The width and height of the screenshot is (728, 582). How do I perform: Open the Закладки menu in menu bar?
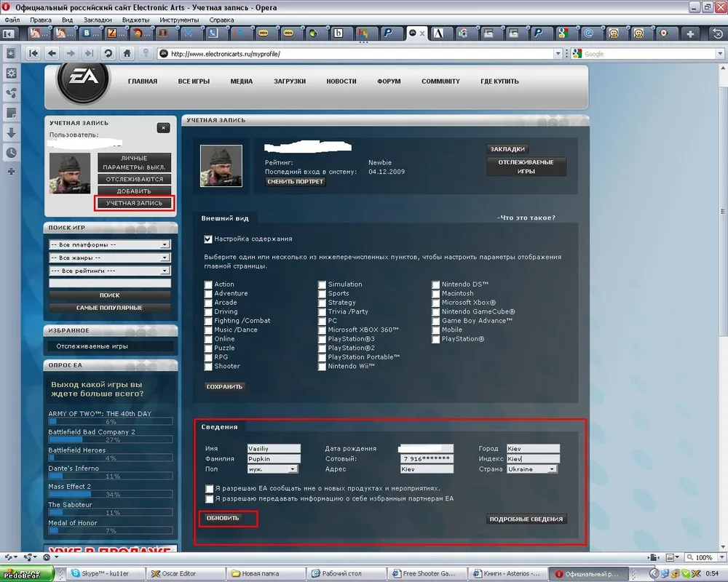(97, 20)
